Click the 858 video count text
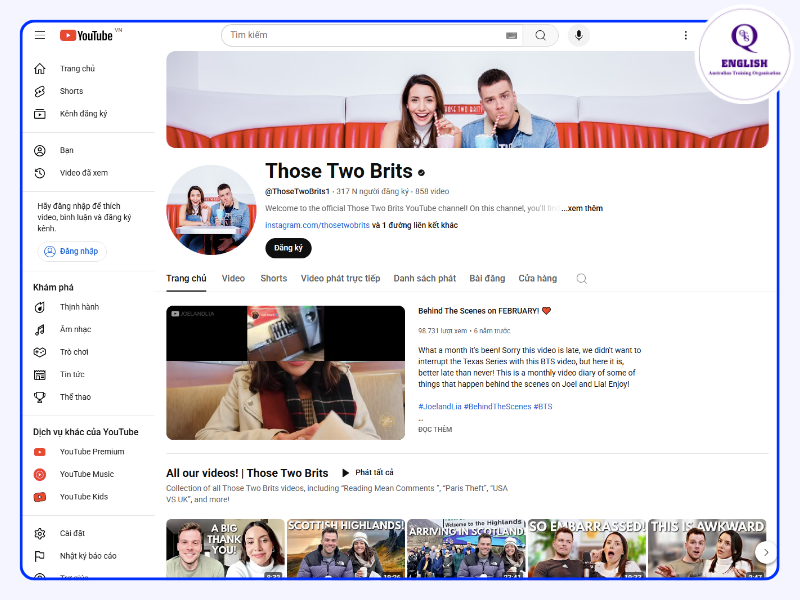 [432, 191]
